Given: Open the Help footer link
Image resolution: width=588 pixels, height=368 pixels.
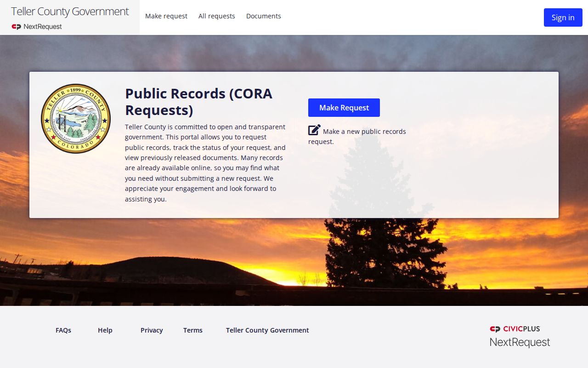Looking at the screenshot, I should pyautogui.click(x=105, y=330).
